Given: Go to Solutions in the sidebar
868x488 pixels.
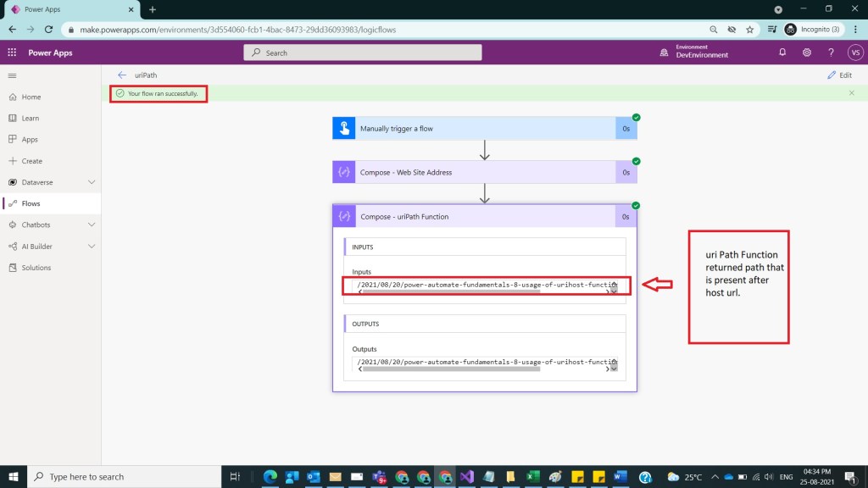Looking at the screenshot, I should point(36,268).
